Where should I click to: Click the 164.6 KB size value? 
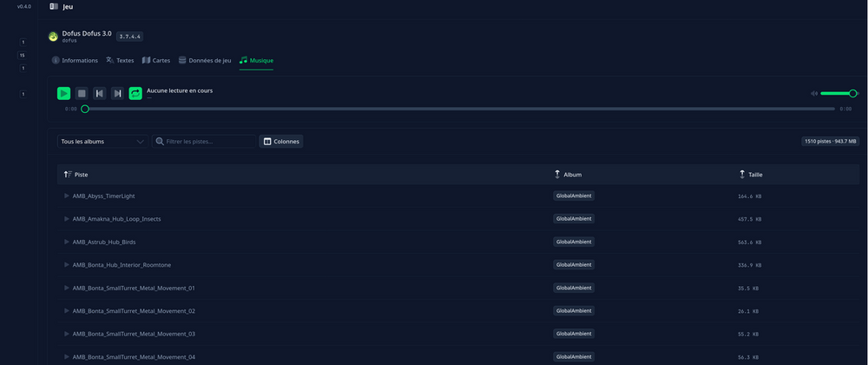click(750, 196)
